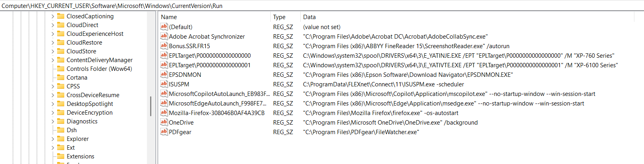Viewport: 644px width, 164px height.
Task: Click the CloudDirect folder icon
Action: (x=61, y=25)
